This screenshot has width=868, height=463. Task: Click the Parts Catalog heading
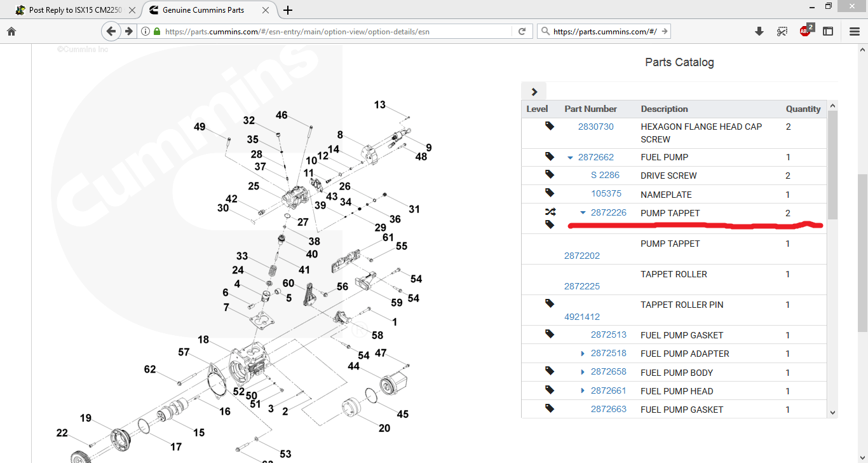click(679, 62)
